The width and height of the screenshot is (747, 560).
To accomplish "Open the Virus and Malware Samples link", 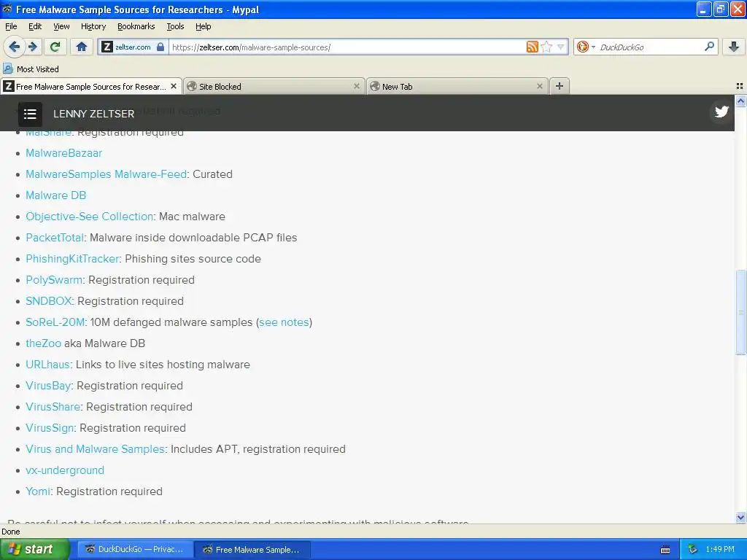I will click(x=96, y=449).
